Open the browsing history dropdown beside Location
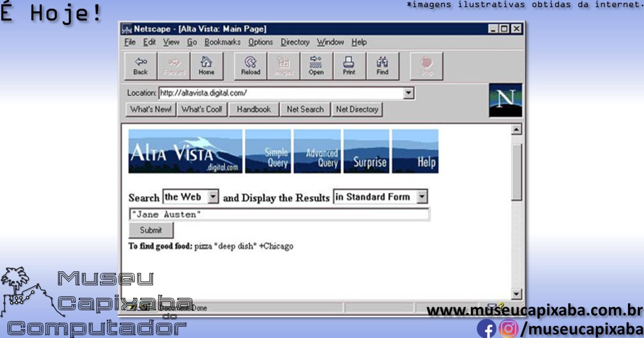This screenshot has width=644, height=338. coord(408,93)
